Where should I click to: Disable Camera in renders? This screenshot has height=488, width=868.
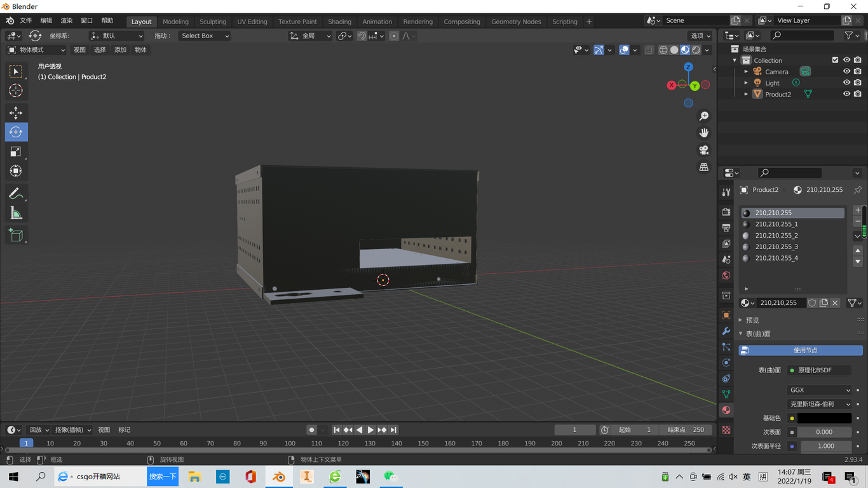pyautogui.click(x=858, y=72)
